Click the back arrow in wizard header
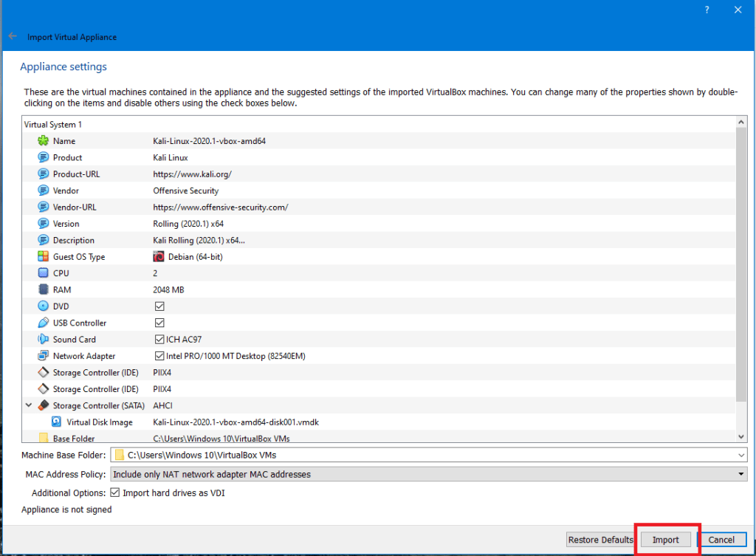Image resolution: width=756 pixels, height=556 pixels. [13, 36]
